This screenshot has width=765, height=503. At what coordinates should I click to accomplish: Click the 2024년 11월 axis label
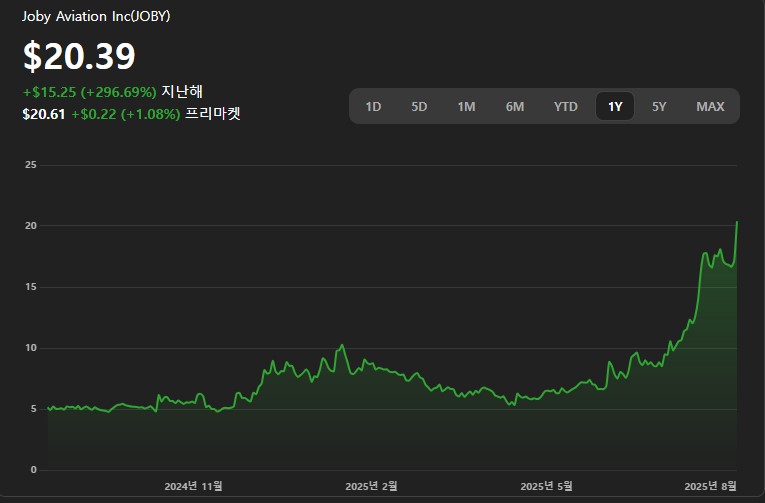[x=193, y=486]
